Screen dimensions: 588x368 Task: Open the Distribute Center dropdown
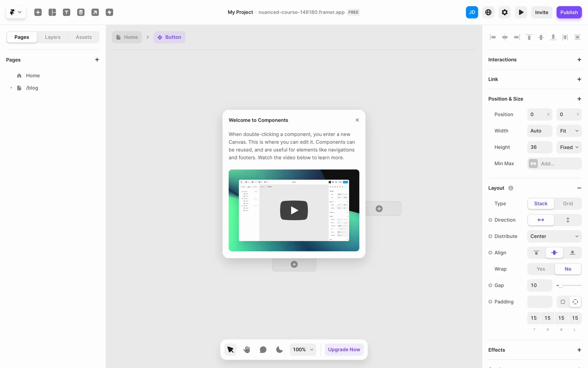(554, 236)
